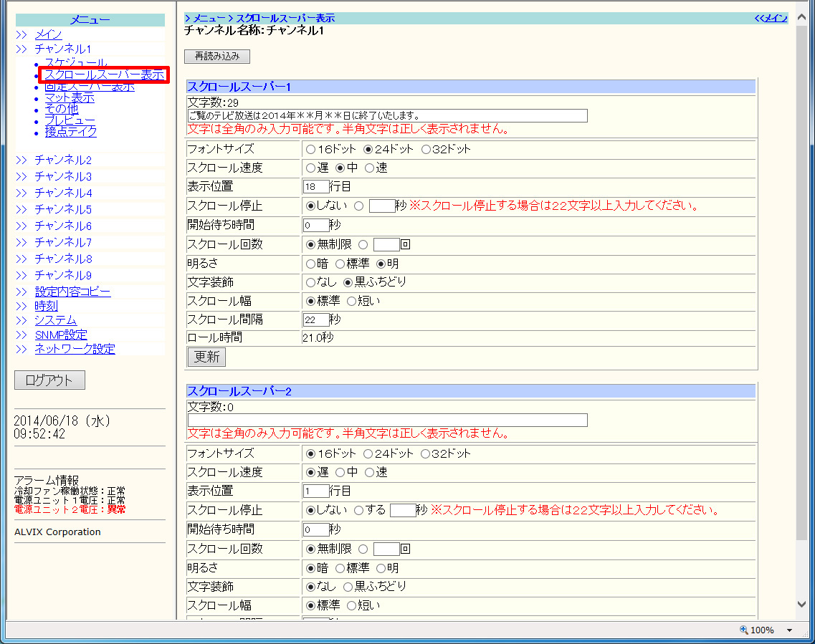815x644 pixels.
Task: Click the ログアウト button
Action: (x=49, y=380)
